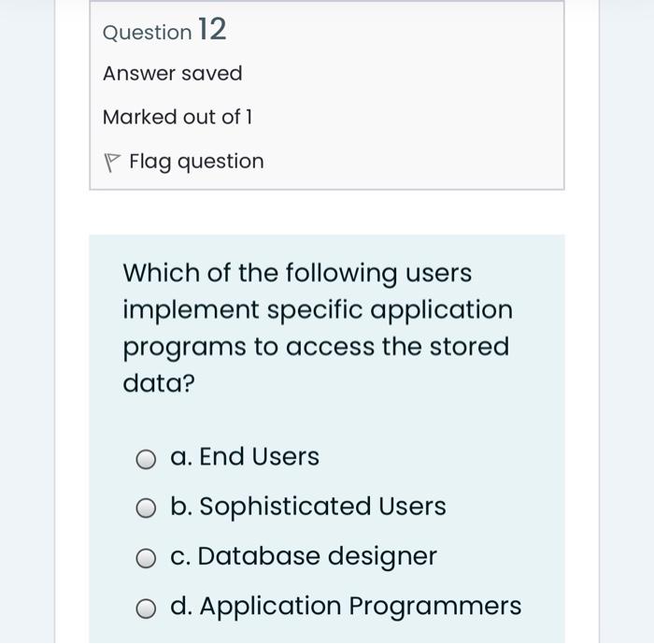Screen dimensions: 654x644
Task: Click the 'Answer saved' status text
Action: coord(173,74)
